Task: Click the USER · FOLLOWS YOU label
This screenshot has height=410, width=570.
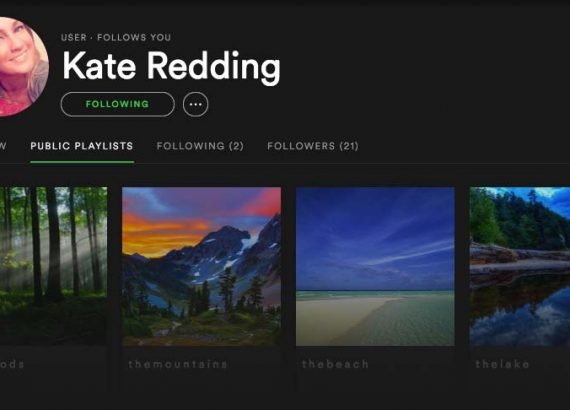Action: (x=116, y=37)
